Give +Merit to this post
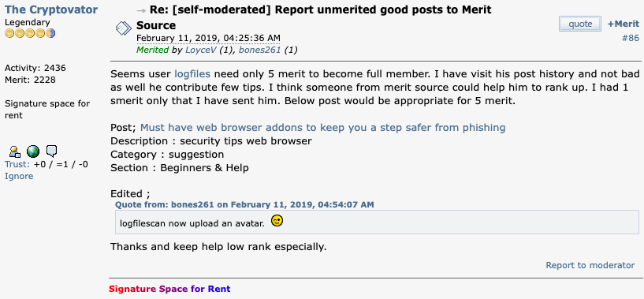The image size is (644, 299). [x=624, y=24]
